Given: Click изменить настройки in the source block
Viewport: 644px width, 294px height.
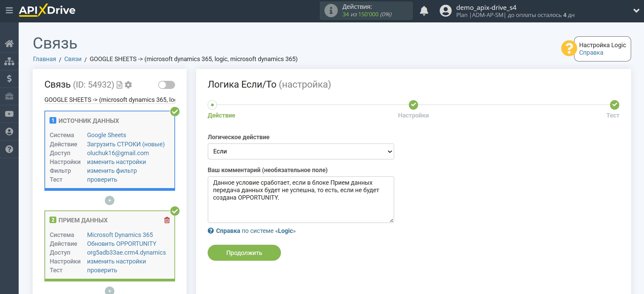Looking at the screenshot, I should (116, 162).
